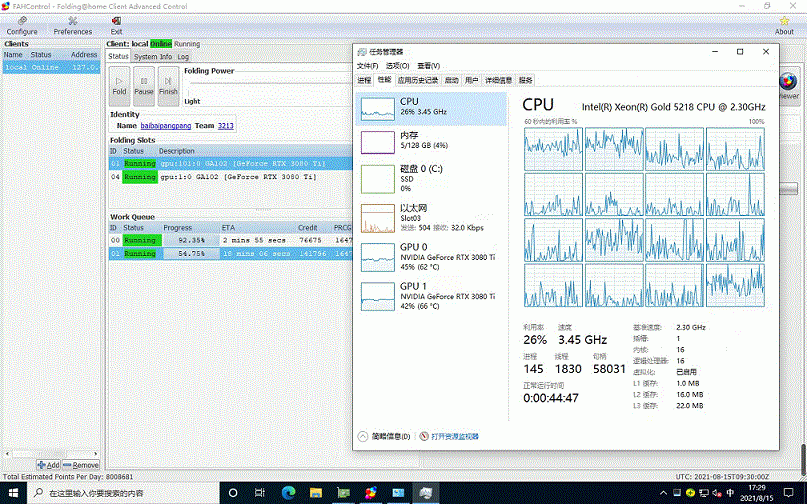Select the 内存 memory item in Task Manager
The height and width of the screenshot is (504, 807).
coord(431,142)
